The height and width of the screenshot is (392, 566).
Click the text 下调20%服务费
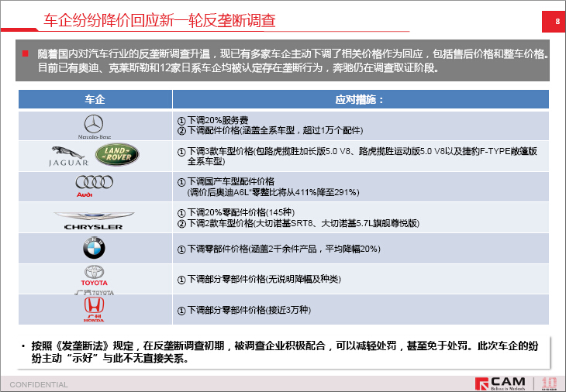tap(218, 120)
